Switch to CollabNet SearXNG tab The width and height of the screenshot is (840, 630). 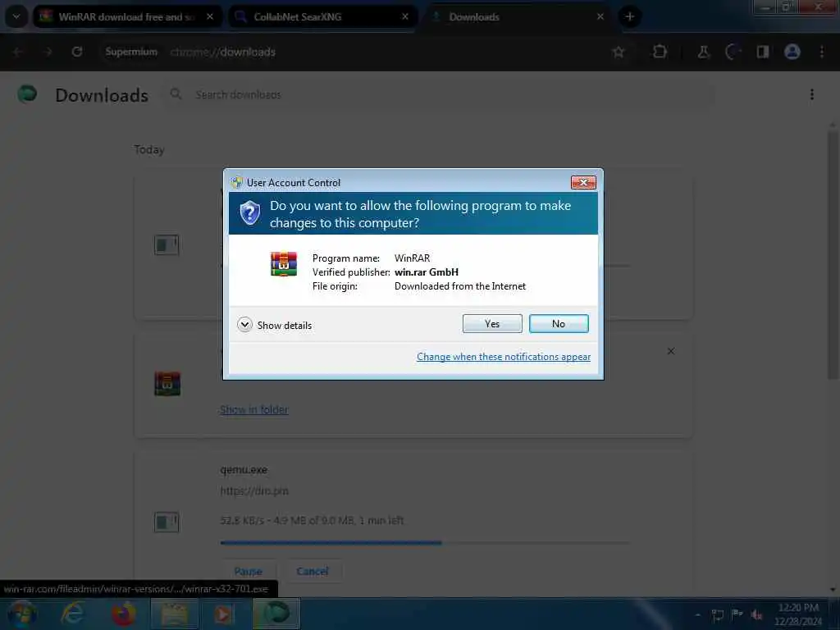(x=322, y=16)
